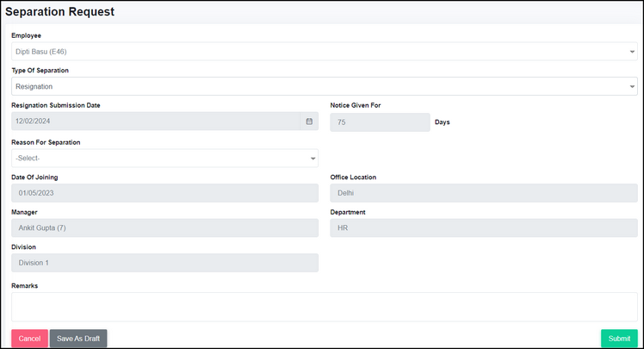Click the Separation Request page heading
This screenshot has height=349, width=644.
(60, 11)
